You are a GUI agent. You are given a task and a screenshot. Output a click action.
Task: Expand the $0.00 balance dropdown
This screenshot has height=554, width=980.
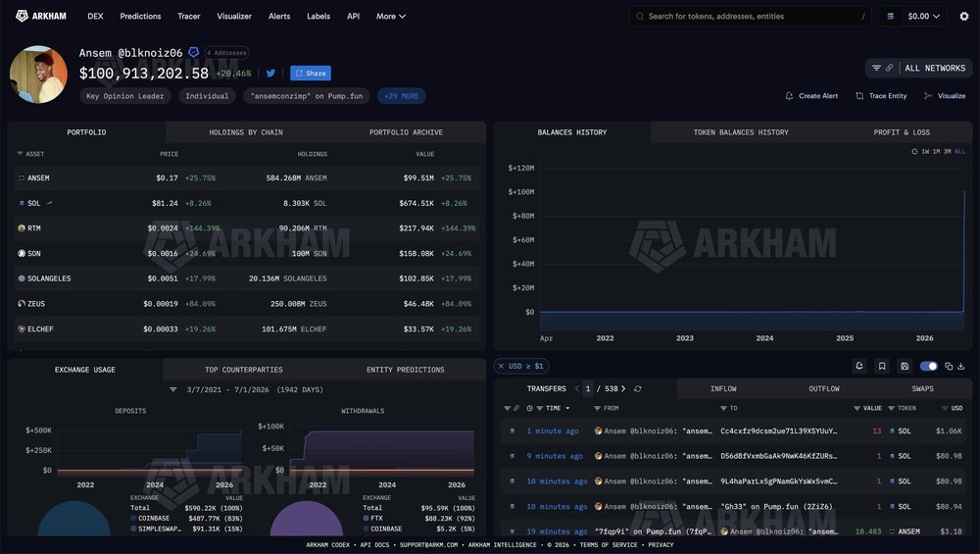tap(924, 17)
